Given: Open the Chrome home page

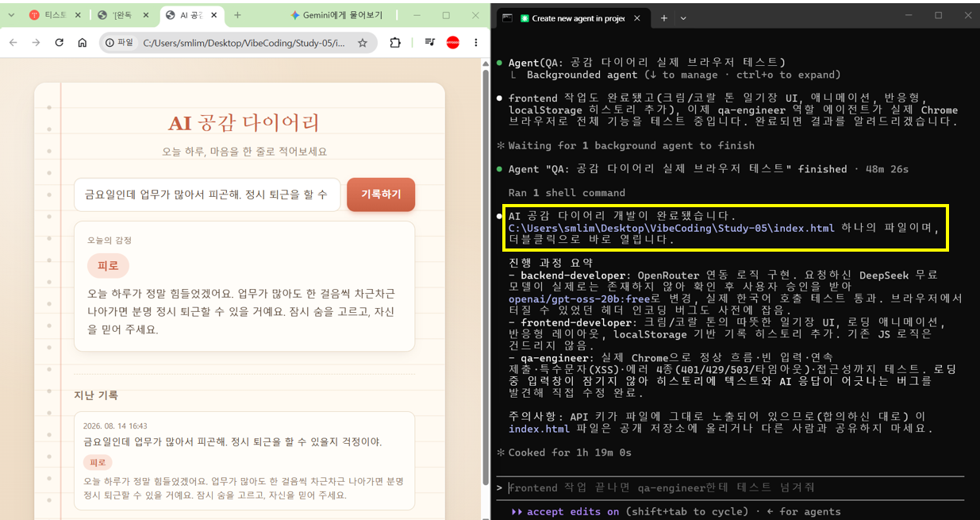Looking at the screenshot, I should pos(82,43).
